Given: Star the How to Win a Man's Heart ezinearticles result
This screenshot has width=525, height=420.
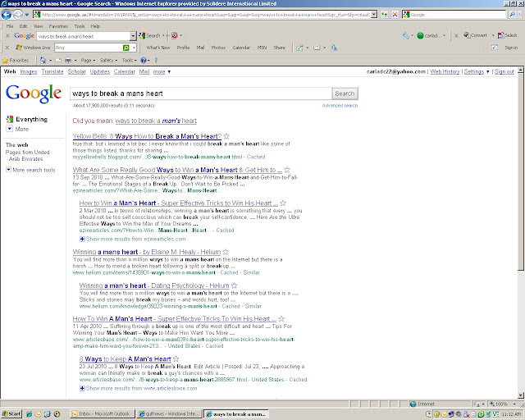Looking at the screenshot, I should point(283,203).
